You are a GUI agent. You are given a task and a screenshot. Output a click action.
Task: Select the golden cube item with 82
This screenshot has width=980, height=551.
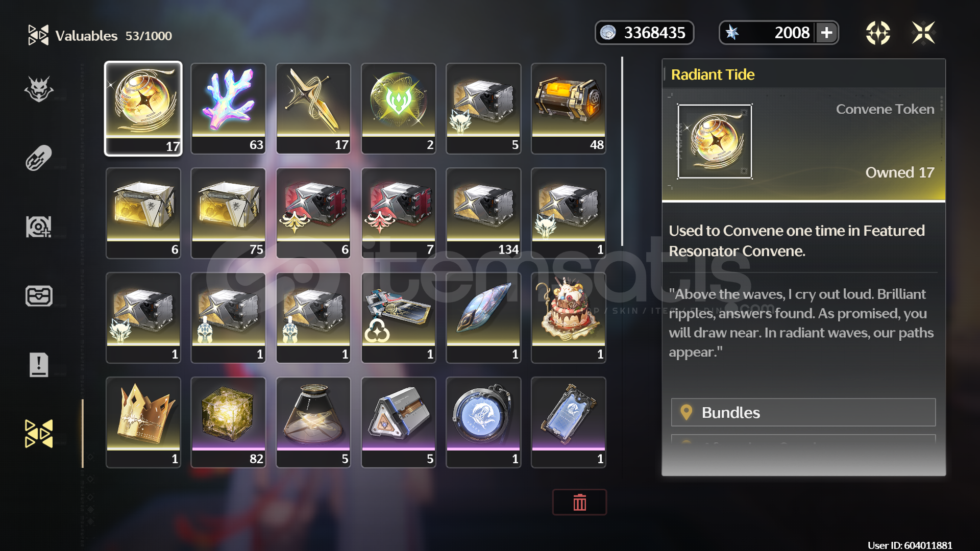(228, 422)
